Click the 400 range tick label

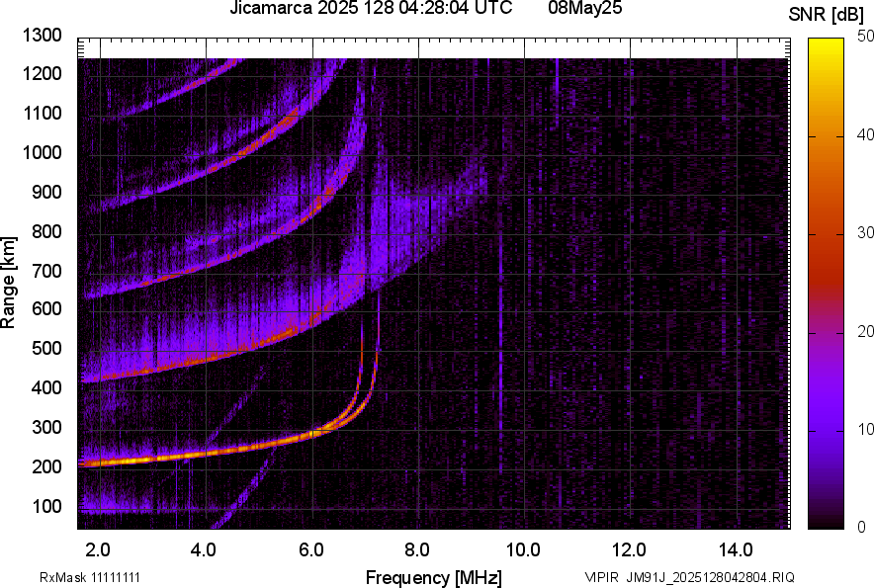[46, 387]
